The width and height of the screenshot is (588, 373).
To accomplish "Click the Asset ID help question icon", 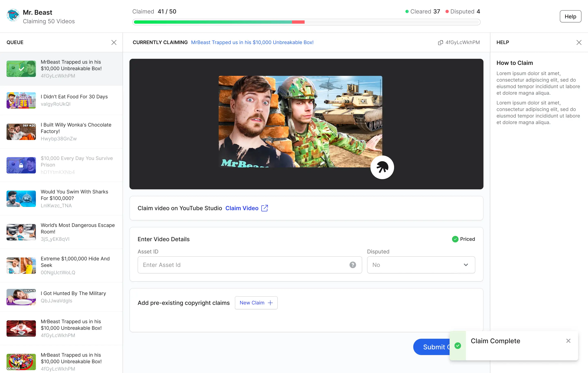I will pyautogui.click(x=353, y=265).
